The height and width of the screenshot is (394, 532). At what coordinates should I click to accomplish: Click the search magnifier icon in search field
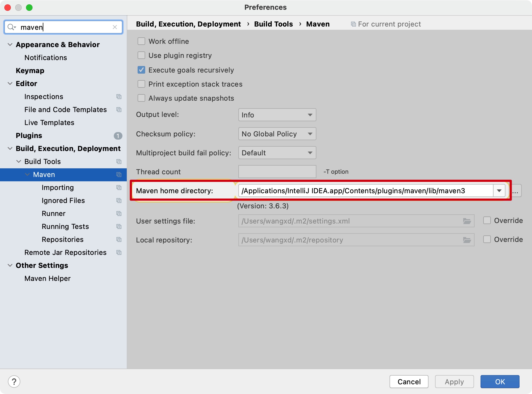coord(11,27)
